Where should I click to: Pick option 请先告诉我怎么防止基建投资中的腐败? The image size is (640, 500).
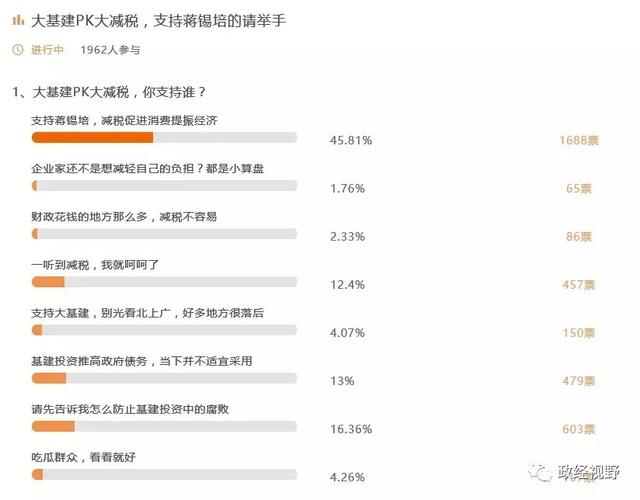130,409
